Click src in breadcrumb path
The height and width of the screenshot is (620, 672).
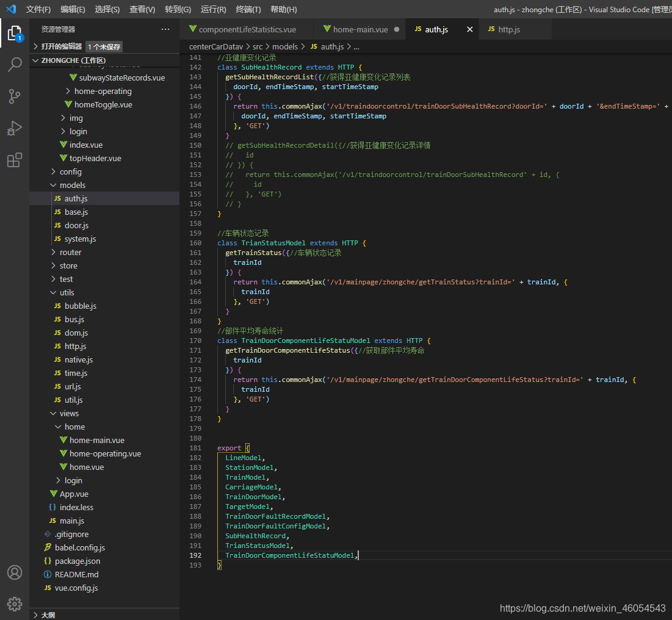pos(258,46)
